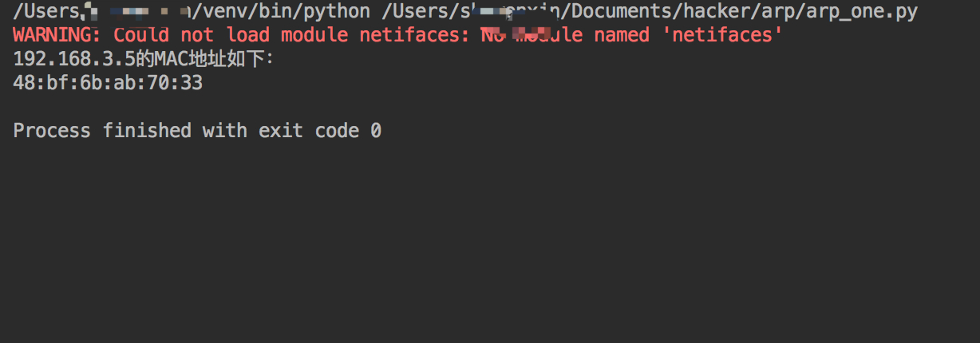Viewport: 980px width, 343px height.
Task: Click the quoted 'netifaces' module name
Action: [x=721, y=35]
